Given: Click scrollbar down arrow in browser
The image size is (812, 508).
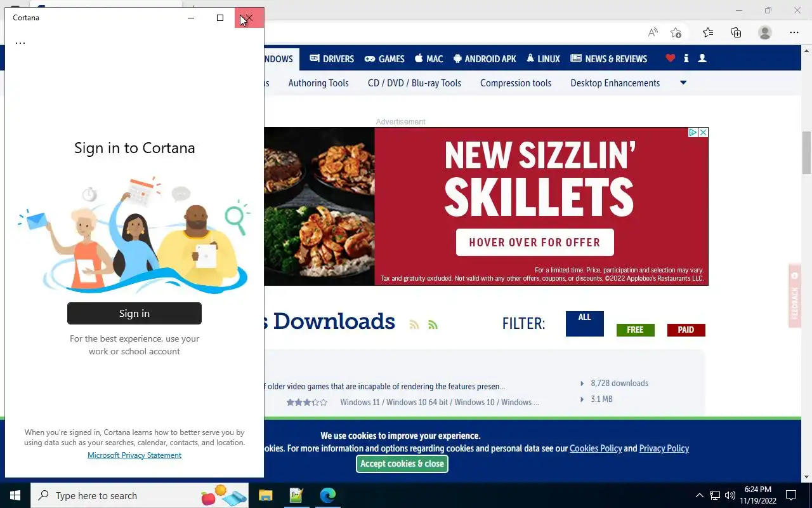Looking at the screenshot, I should [806, 477].
